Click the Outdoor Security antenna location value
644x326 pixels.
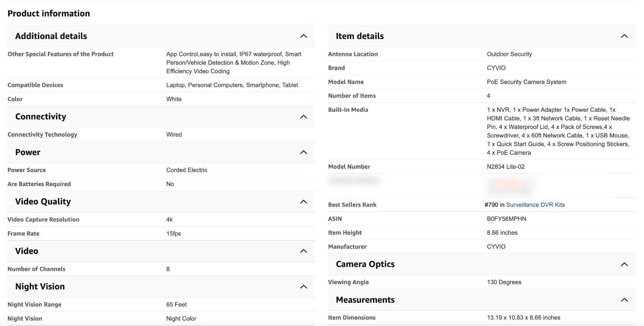click(x=510, y=54)
